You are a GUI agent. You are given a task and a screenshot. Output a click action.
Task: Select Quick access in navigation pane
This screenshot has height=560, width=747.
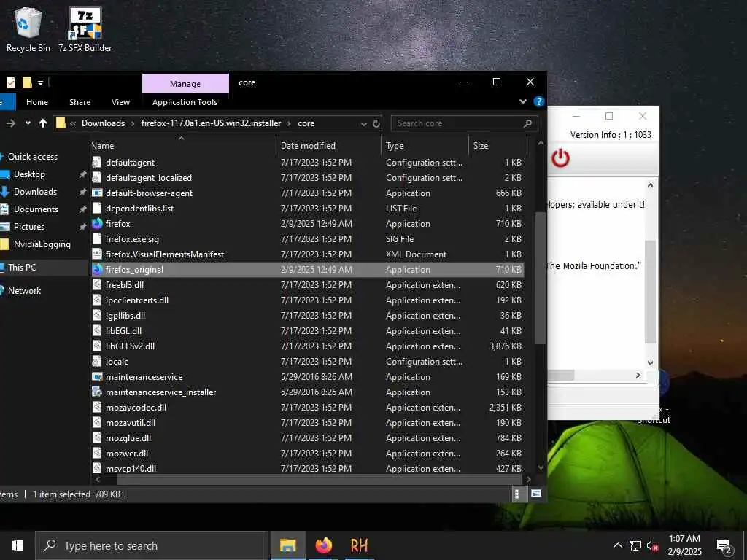[x=32, y=157]
